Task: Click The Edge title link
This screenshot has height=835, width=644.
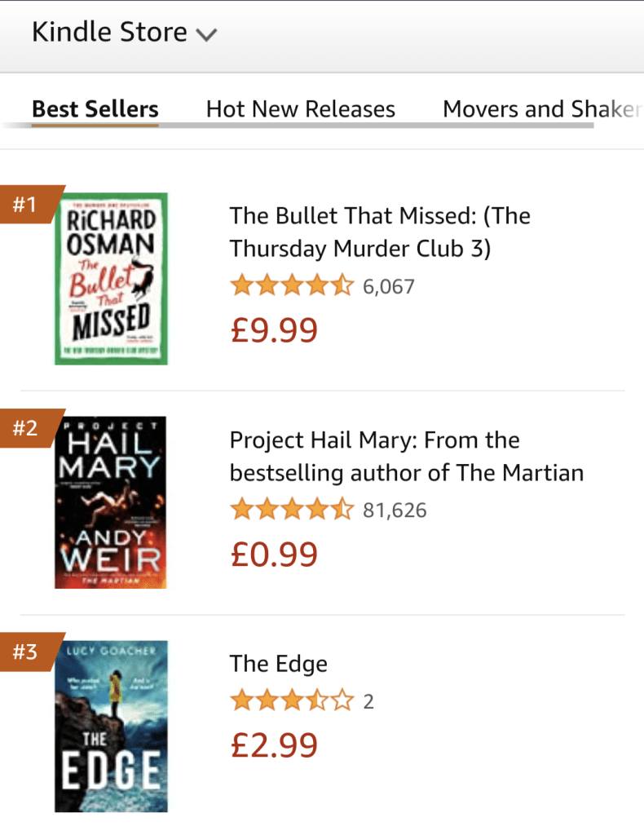Action: click(279, 664)
